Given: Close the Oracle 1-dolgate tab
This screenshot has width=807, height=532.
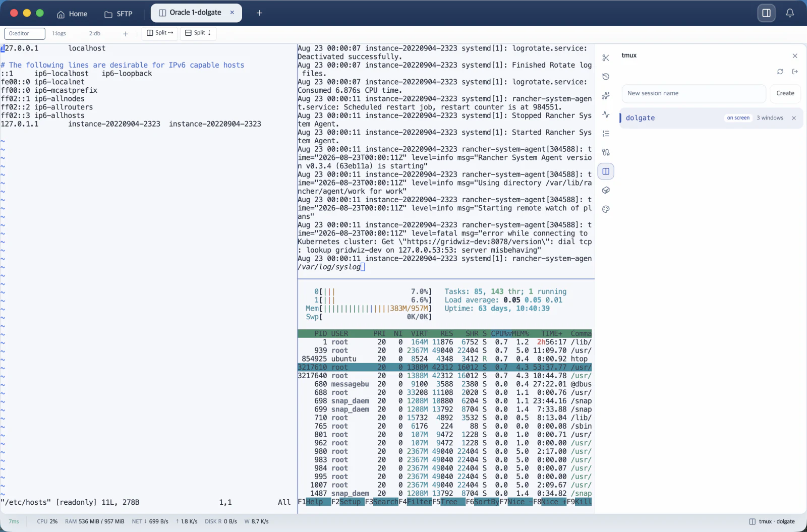Looking at the screenshot, I should point(232,13).
